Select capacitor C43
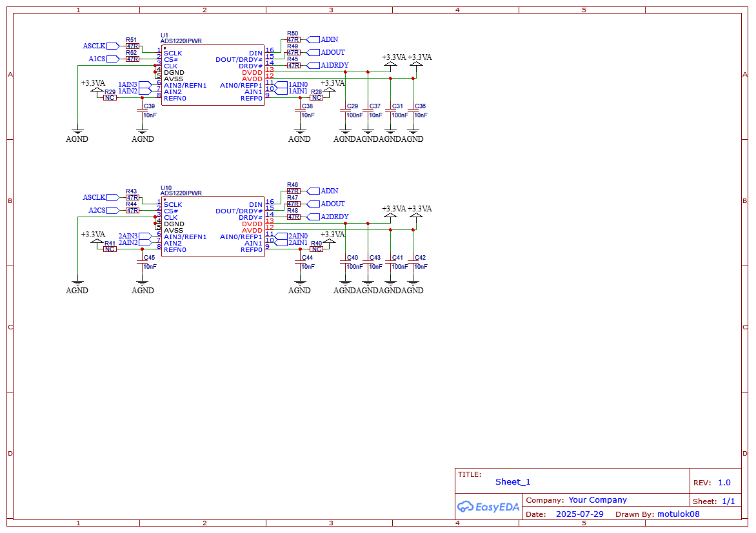Screen dimensions: 756x533 [x=368, y=262]
